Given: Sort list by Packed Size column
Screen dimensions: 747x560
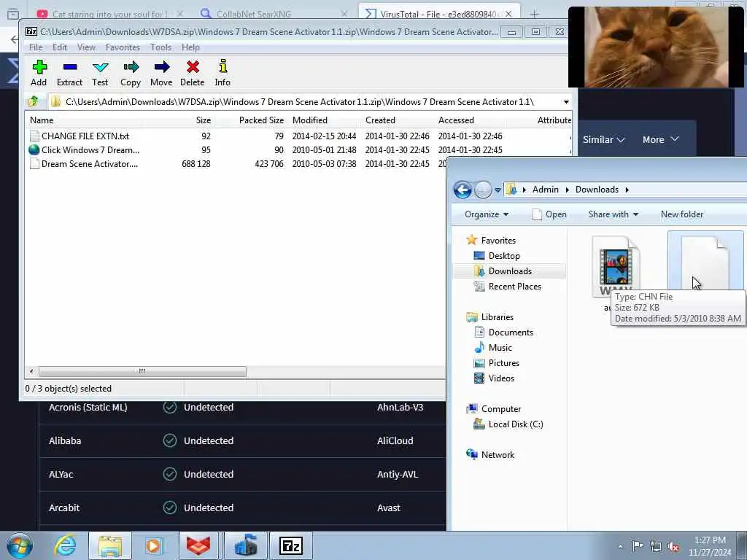Looking at the screenshot, I should (261, 120).
